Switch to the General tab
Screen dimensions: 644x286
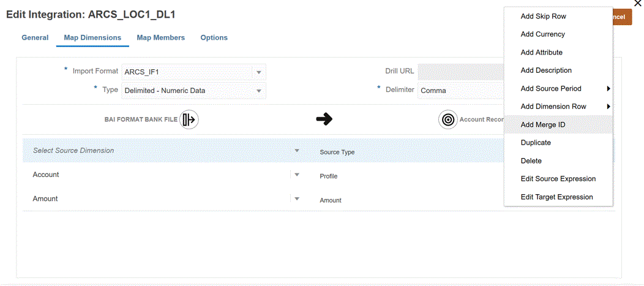point(35,38)
